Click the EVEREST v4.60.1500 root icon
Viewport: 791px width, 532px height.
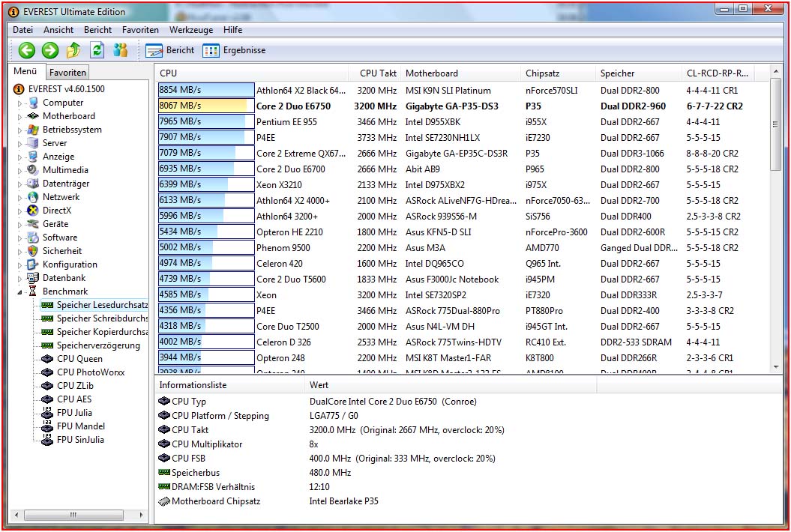pos(19,89)
